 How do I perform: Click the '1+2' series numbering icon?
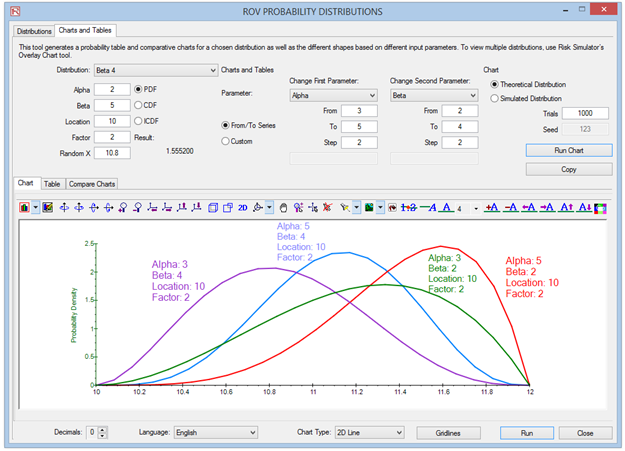(x=409, y=207)
